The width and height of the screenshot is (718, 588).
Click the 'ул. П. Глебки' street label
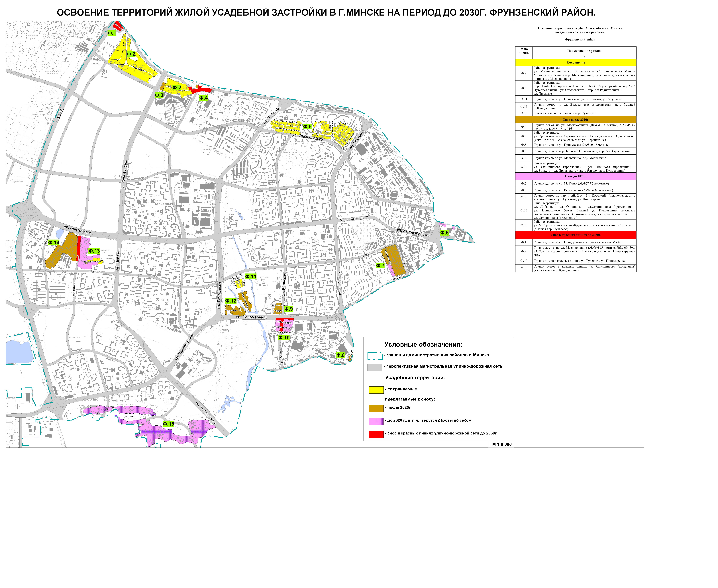click(272, 115)
